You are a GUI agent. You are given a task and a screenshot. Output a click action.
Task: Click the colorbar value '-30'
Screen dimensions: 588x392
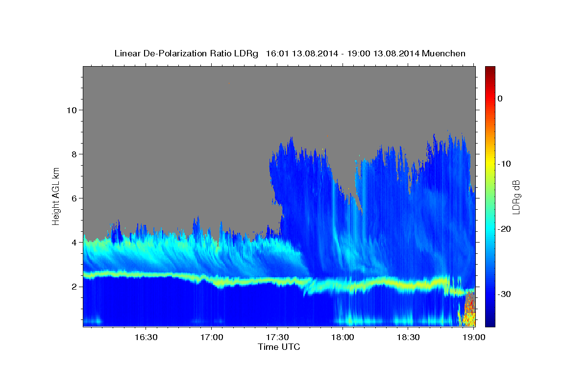coord(504,294)
